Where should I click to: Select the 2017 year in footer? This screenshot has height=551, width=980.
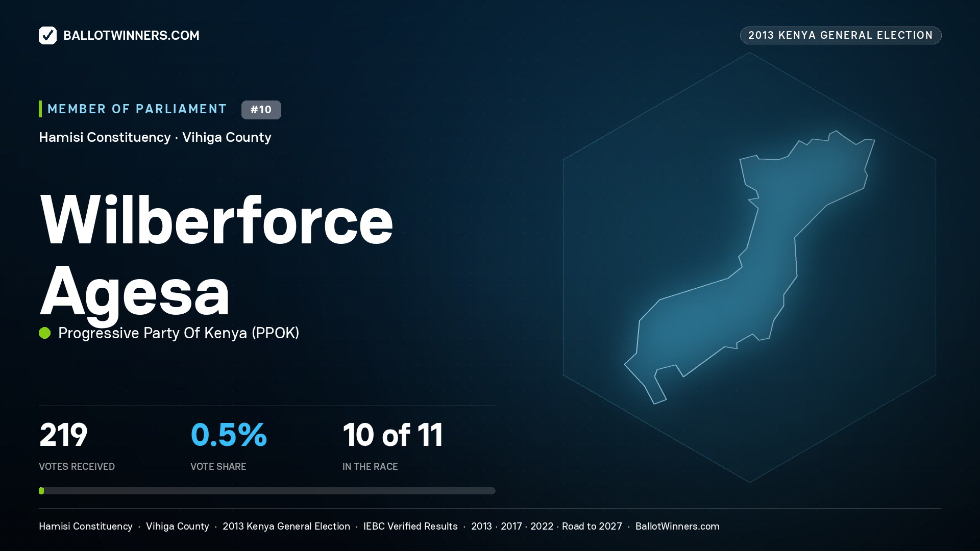pyautogui.click(x=511, y=527)
